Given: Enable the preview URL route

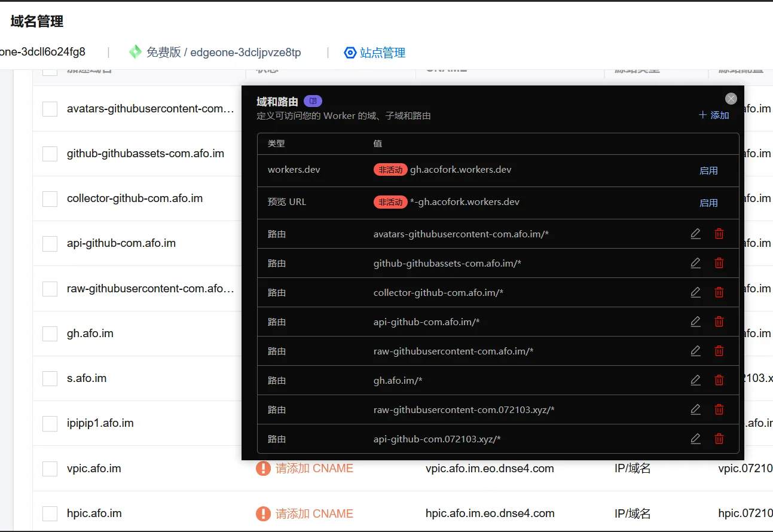Looking at the screenshot, I should click(708, 203).
